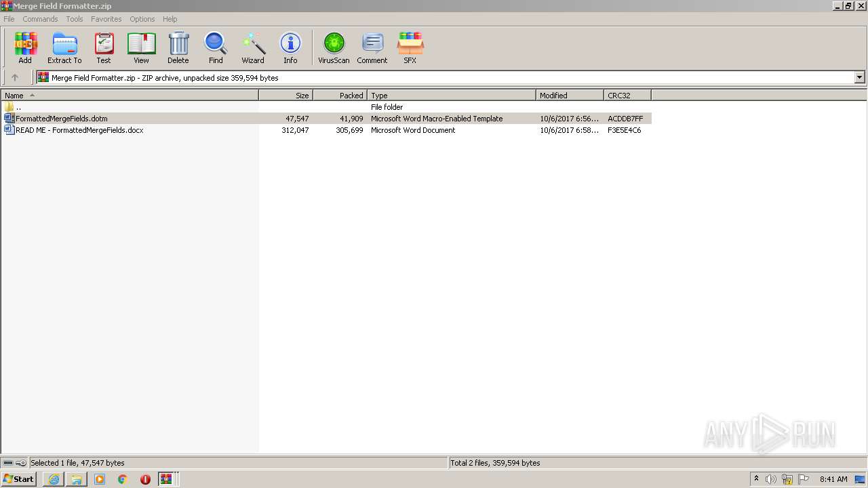The width and height of the screenshot is (868, 488).
Task: Sort by the Packed column header
Action: (x=340, y=96)
